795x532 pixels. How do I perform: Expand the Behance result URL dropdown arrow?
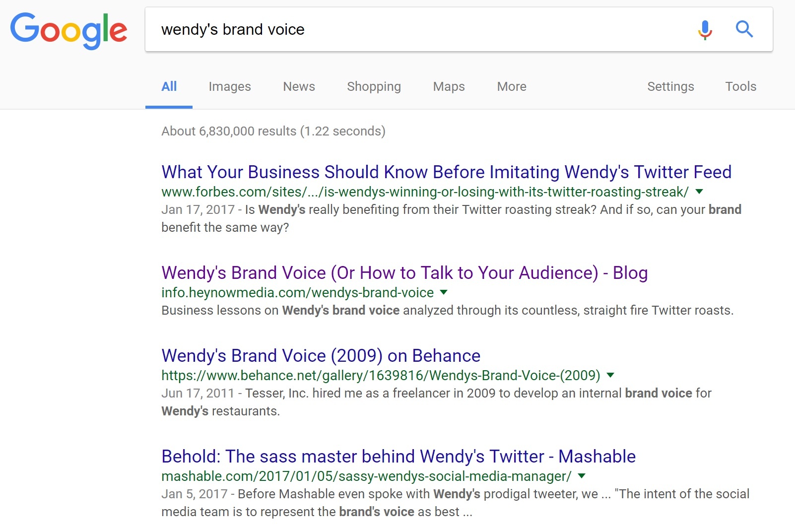coord(610,375)
